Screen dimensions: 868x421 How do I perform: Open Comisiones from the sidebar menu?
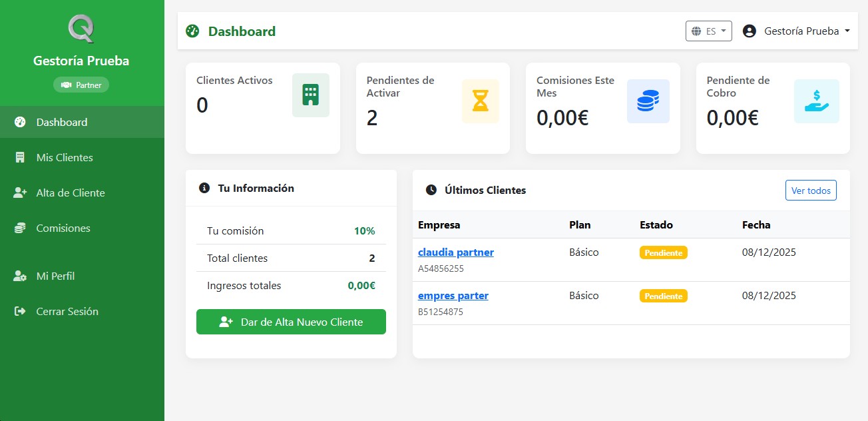click(63, 228)
